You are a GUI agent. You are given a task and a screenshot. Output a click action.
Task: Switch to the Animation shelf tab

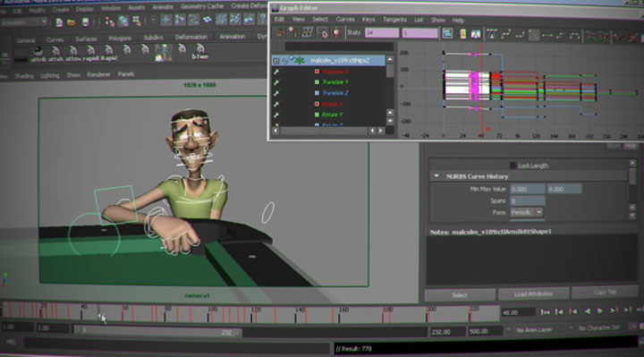(x=232, y=37)
